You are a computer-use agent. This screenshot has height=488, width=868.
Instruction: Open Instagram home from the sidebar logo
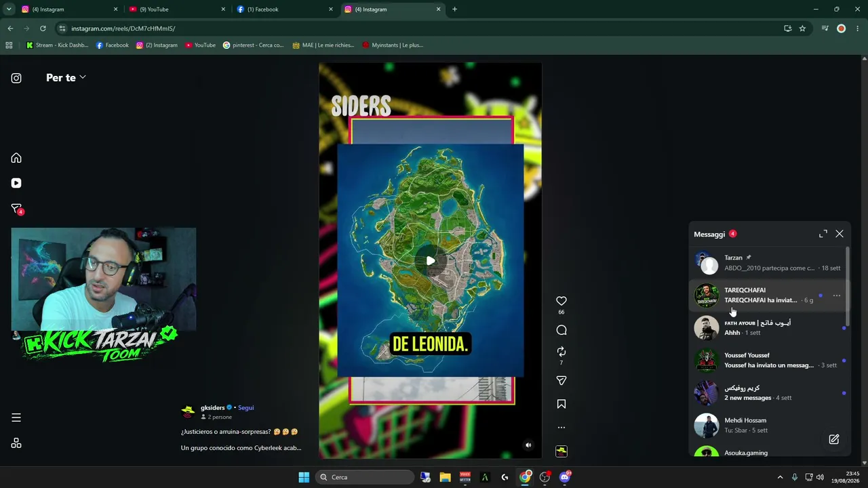pos(16,78)
